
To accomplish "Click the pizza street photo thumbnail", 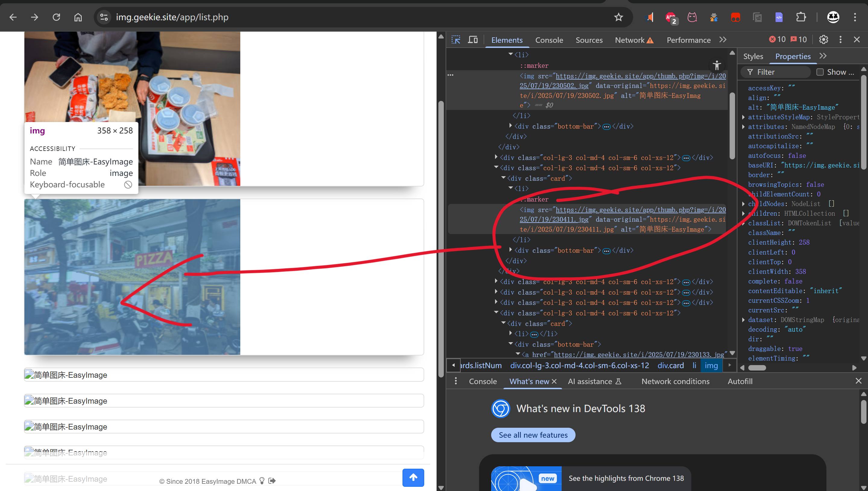I will [132, 277].
